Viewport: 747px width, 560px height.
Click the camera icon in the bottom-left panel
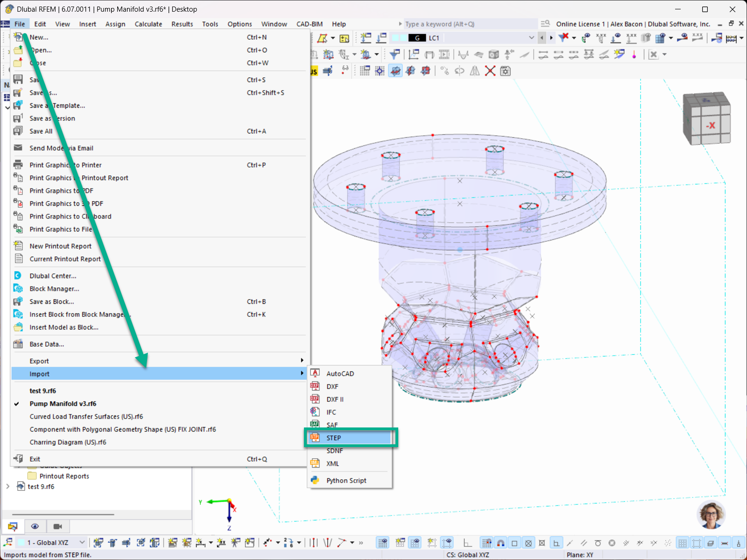57,526
